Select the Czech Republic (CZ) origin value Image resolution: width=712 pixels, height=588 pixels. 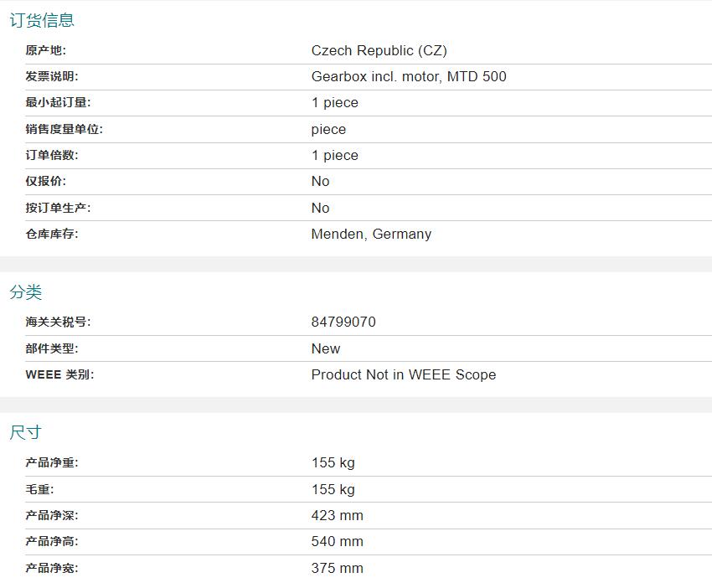pyautogui.click(x=379, y=50)
